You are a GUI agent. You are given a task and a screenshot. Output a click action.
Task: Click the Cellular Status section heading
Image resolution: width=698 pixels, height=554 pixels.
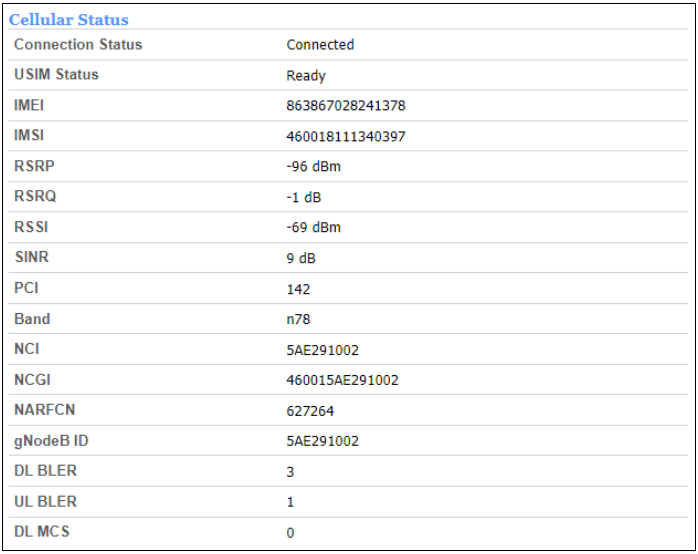pos(69,19)
